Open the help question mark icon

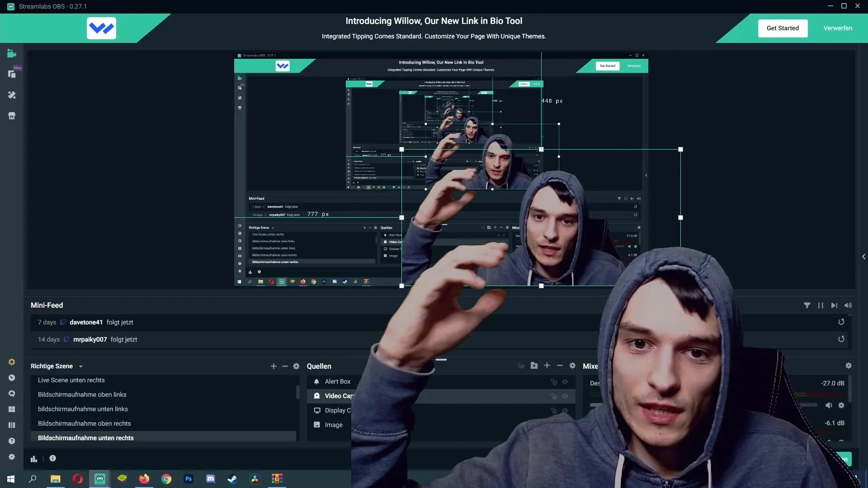(x=12, y=441)
